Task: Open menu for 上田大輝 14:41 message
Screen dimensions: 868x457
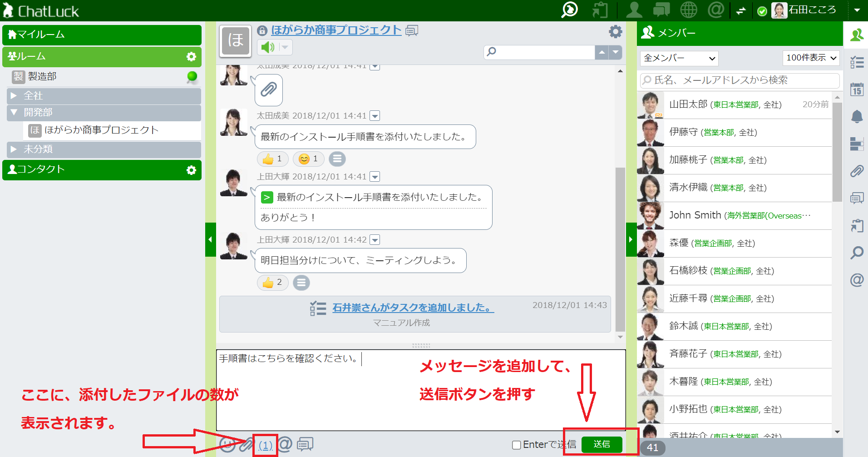Action: [x=375, y=177]
